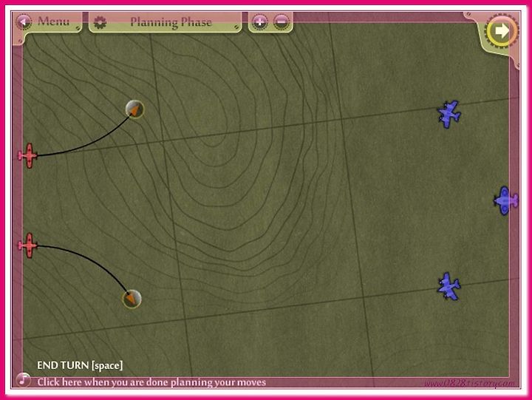Zoom in with the plus button
The height and width of the screenshot is (400, 532).
click(x=260, y=22)
